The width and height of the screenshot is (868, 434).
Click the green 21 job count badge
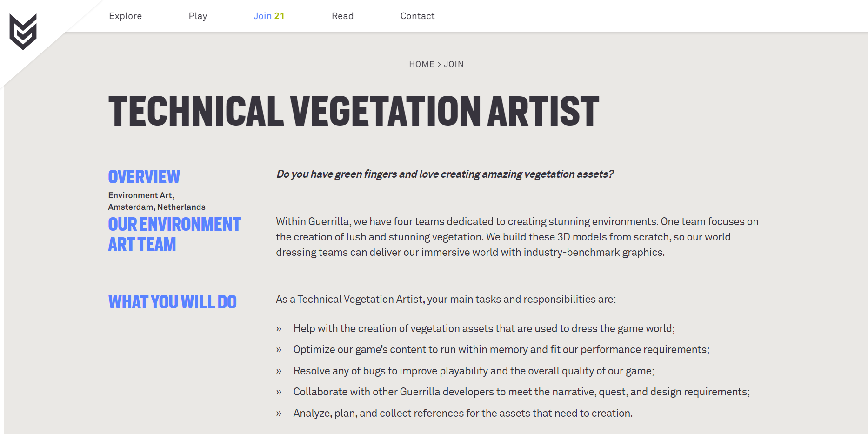point(279,16)
